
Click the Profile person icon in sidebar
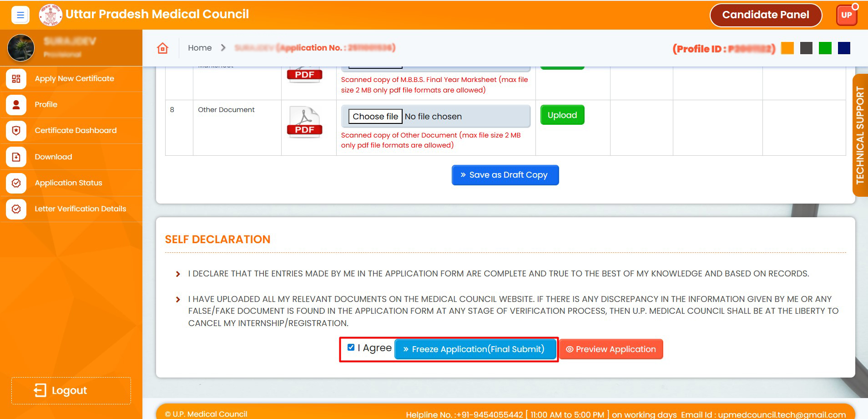coord(16,105)
